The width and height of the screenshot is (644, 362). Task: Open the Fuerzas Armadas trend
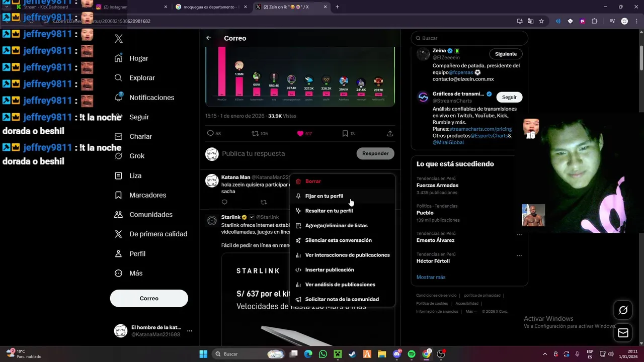437,185
